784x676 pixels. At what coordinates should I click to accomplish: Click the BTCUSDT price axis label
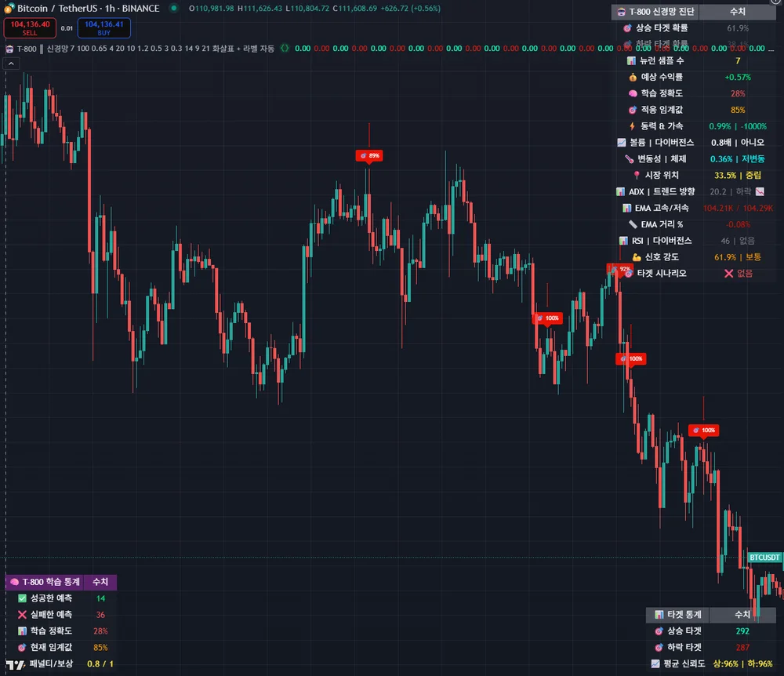tap(764, 558)
